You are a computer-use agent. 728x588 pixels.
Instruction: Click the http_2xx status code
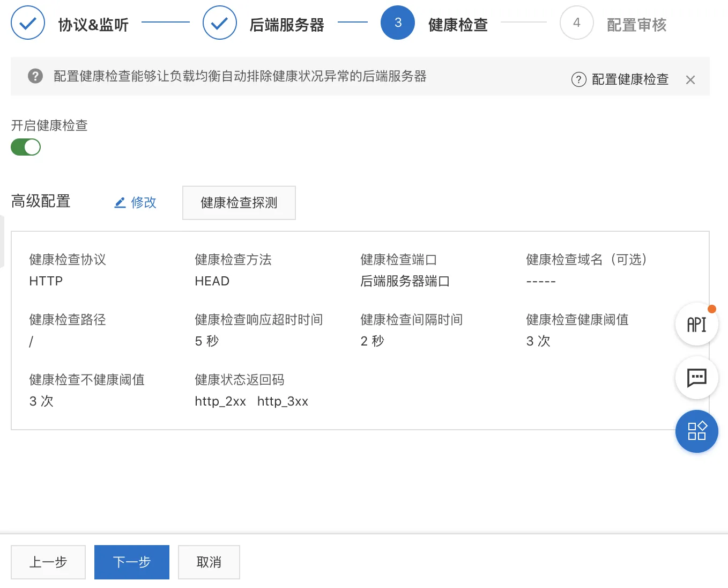(220, 401)
